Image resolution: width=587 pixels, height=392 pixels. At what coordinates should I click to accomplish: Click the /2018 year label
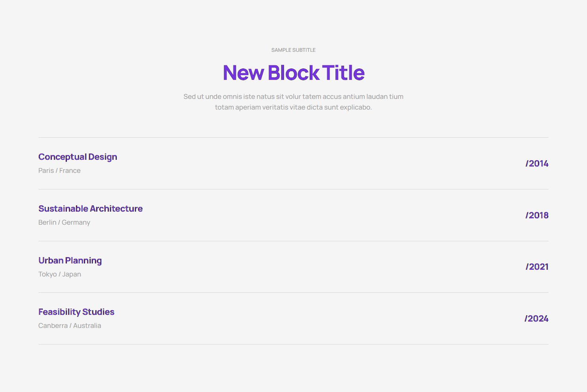click(537, 216)
